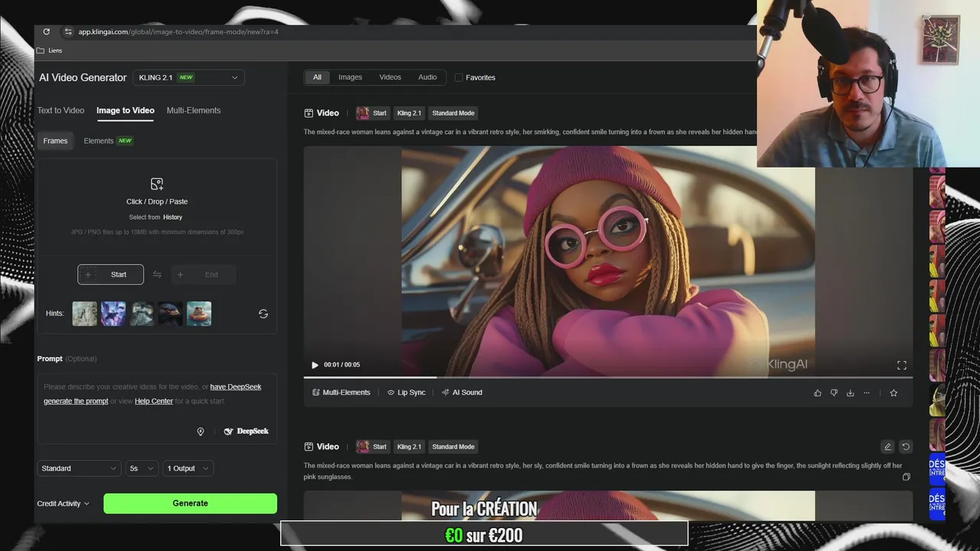Select the Image to Video tab
Screen dimensions: 980x551
(x=126, y=110)
